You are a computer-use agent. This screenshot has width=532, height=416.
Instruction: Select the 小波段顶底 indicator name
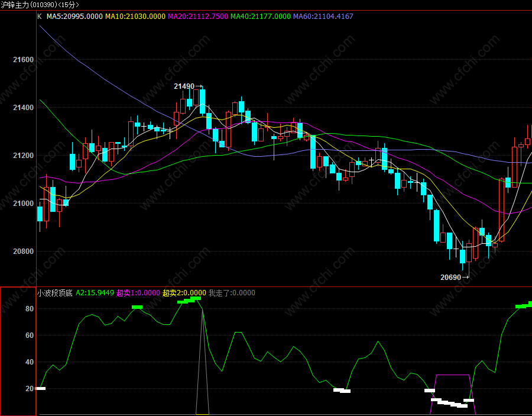pyautogui.click(x=54, y=293)
